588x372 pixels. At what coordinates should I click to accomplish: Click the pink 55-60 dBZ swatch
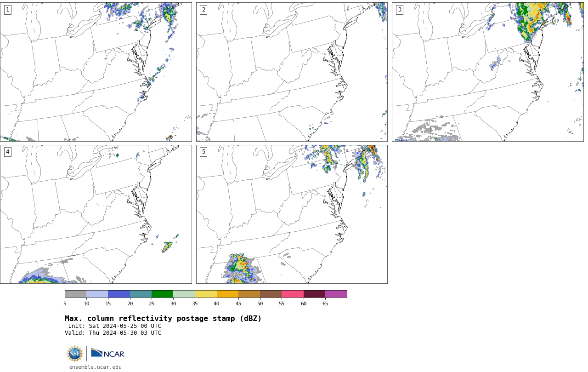point(293,294)
